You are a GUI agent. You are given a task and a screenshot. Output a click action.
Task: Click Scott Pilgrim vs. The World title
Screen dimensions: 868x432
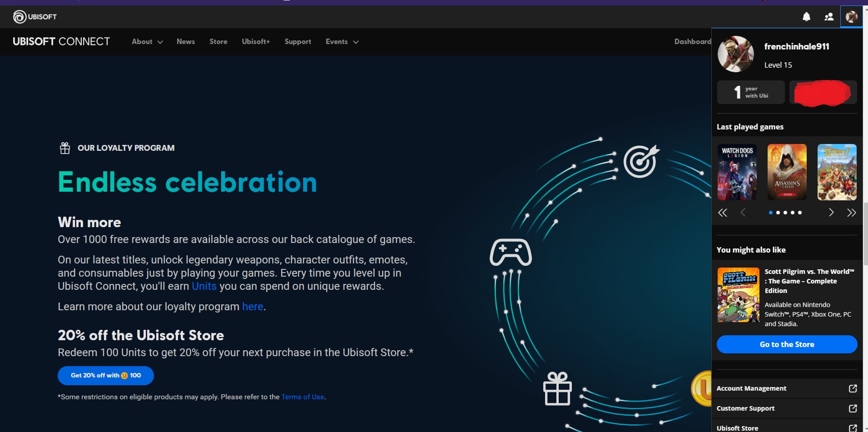[809, 281]
